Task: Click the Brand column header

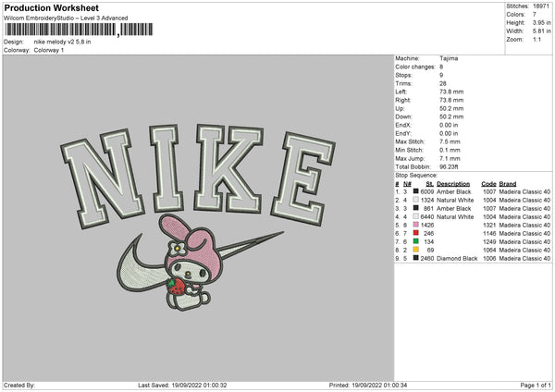Action: click(x=508, y=184)
